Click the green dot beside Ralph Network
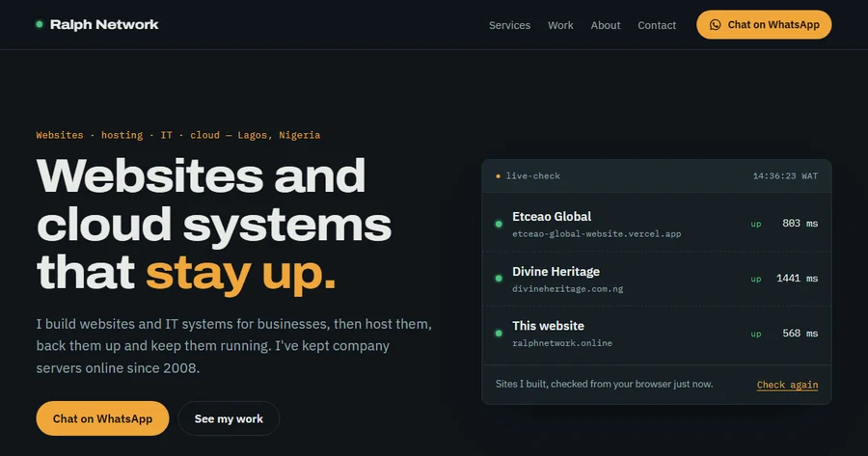Image resolution: width=868 pixels, height=456 pixels. (40, 24)
